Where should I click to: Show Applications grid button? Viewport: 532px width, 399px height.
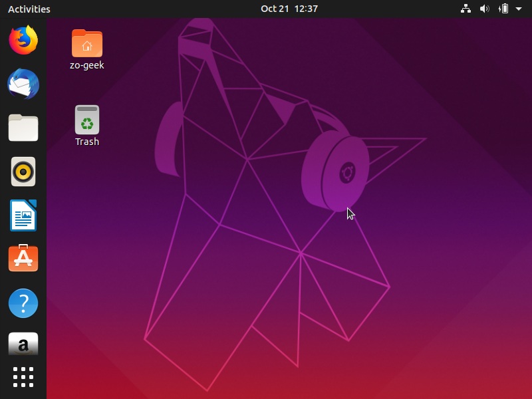tap(23, 377)
